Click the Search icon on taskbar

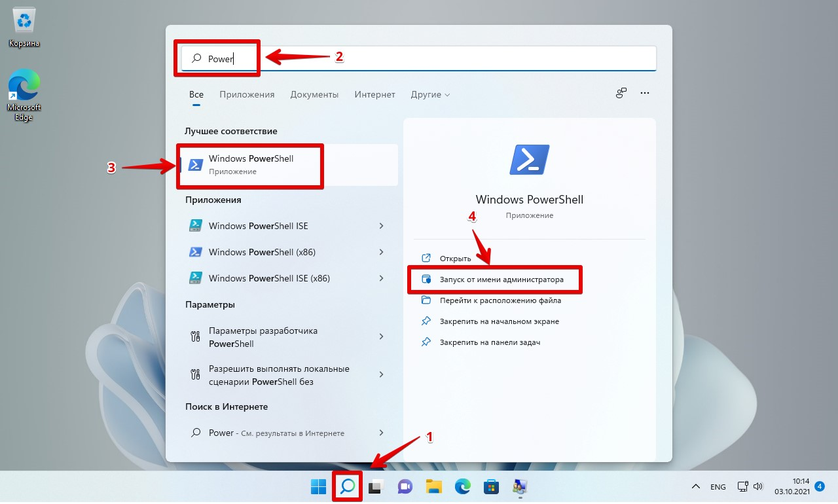pos(347,486)
